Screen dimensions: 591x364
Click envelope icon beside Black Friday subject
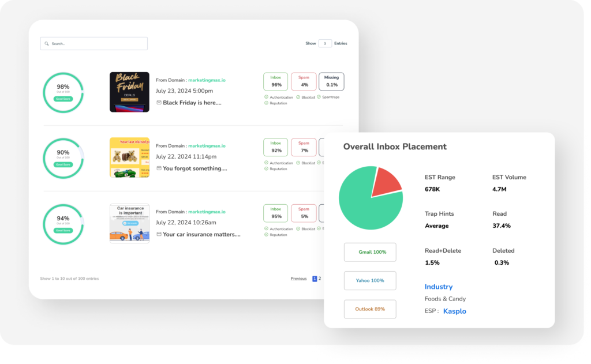click(159, 103)
